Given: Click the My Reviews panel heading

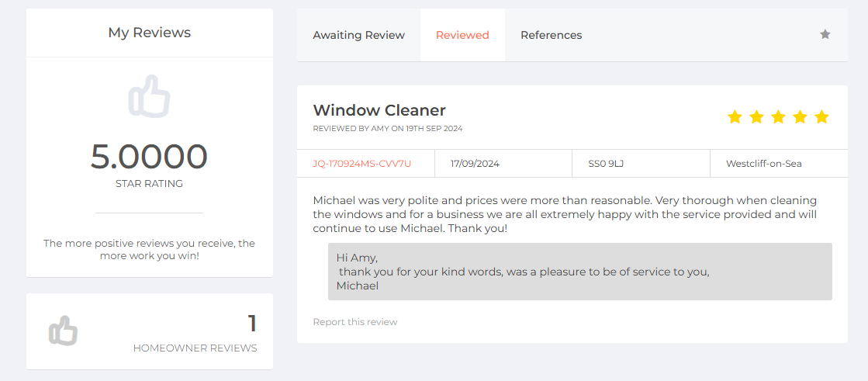Looking at the screenshot, I should click(x=150, y=33).
